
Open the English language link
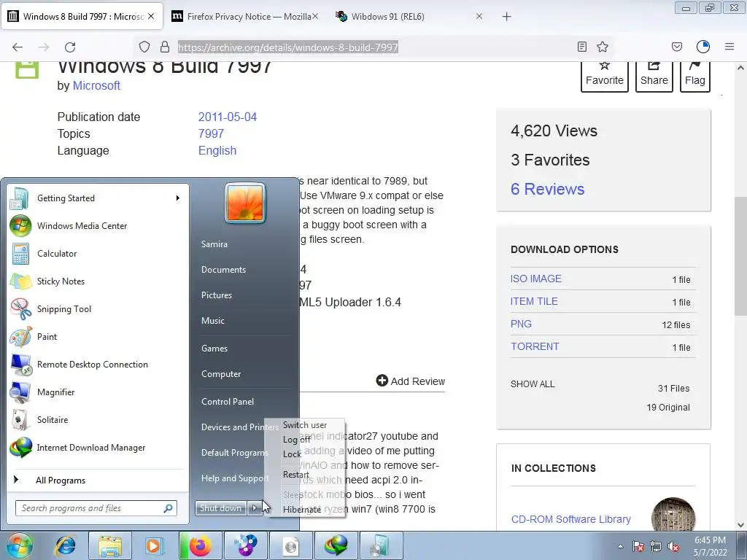click(x=217, y=150)
